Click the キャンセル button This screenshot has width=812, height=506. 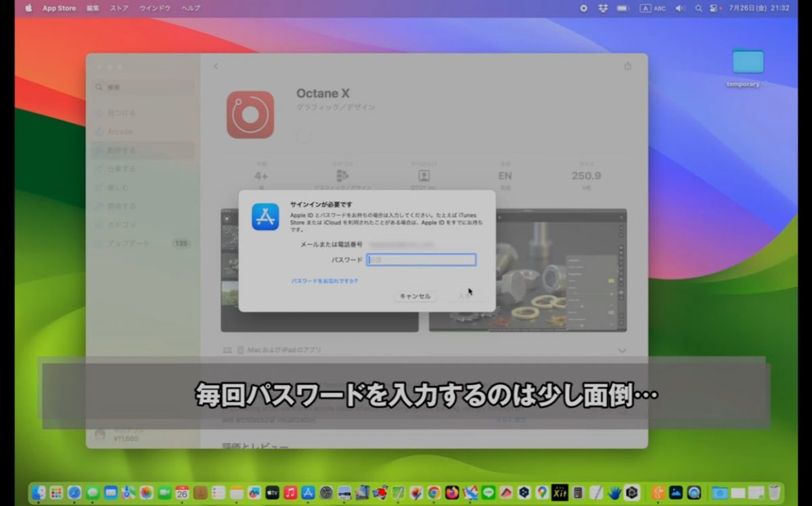point(415,296)
